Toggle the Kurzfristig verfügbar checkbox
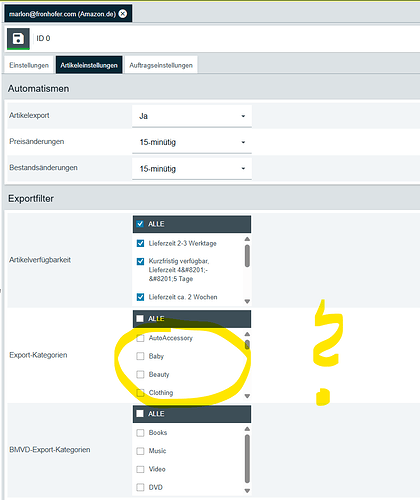The image size is (420, 500). pos(140,261)
